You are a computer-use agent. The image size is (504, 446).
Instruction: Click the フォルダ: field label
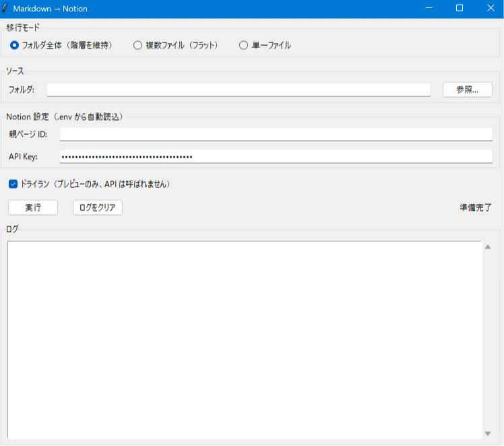point(22,90)
